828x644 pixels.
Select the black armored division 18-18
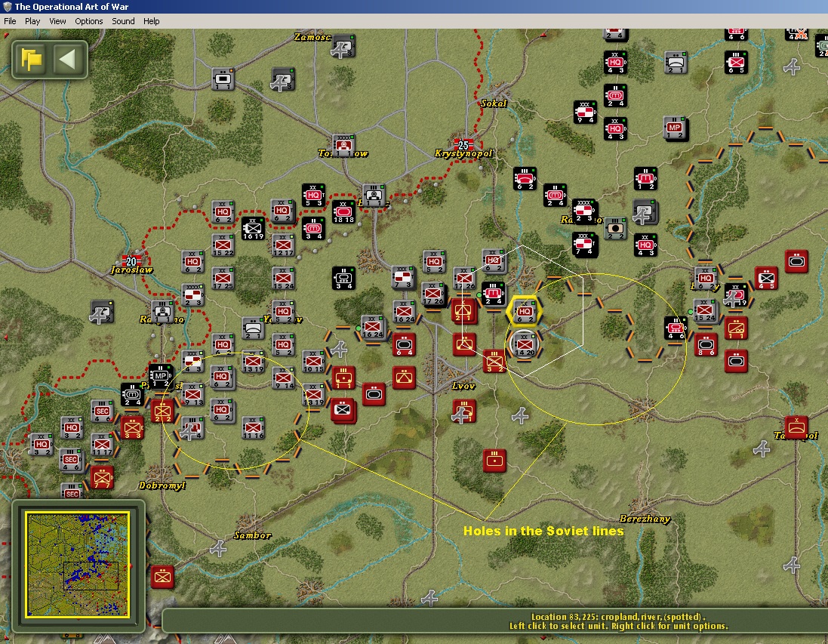pos(343,212)
